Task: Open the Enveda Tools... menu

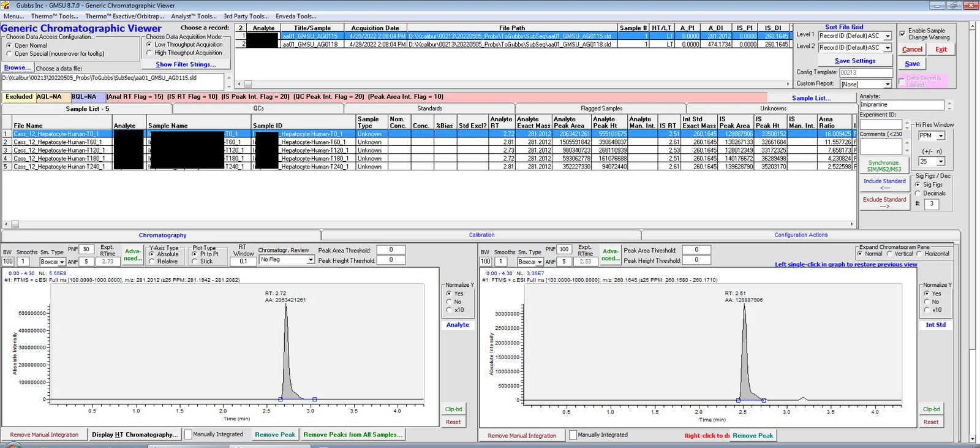Action: tap(296, 16)
